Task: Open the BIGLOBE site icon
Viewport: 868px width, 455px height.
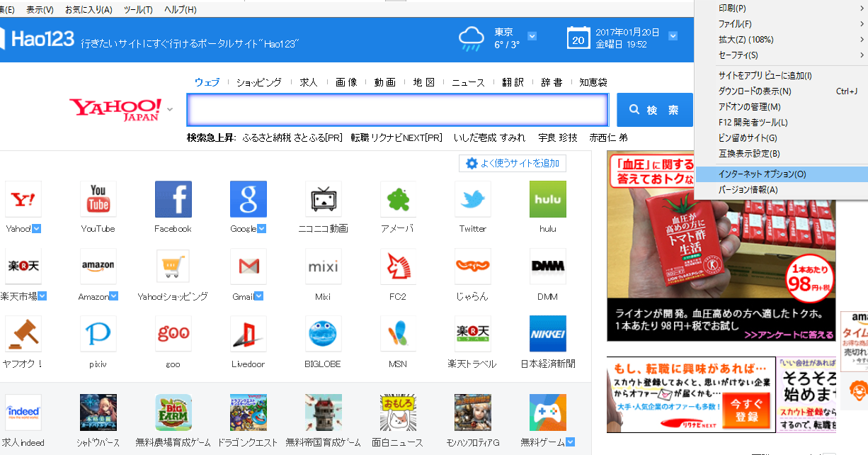Action: [324, 334]
